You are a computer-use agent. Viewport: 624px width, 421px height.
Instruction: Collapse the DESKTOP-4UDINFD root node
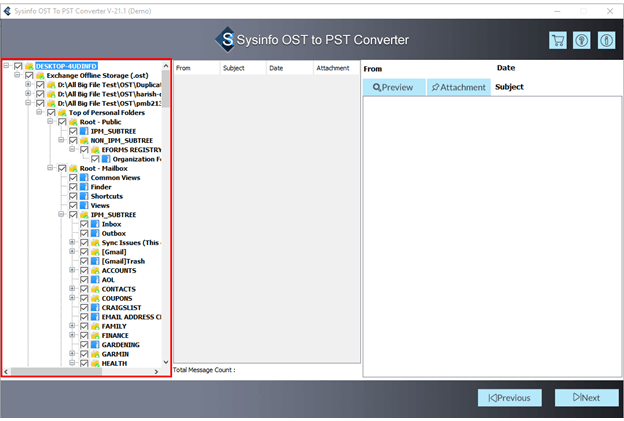[6, 65]
